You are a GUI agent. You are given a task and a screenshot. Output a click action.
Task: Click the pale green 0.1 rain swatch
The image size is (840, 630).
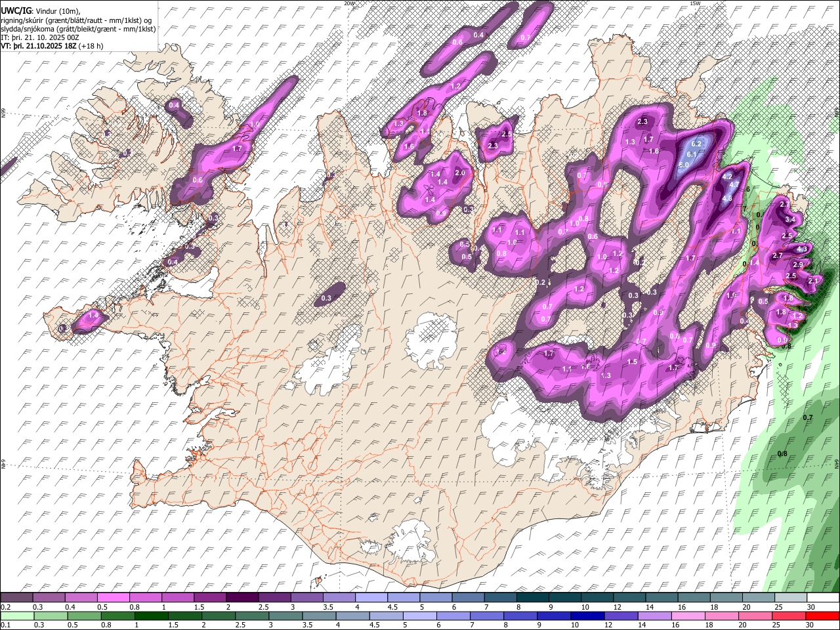point(16,616)
